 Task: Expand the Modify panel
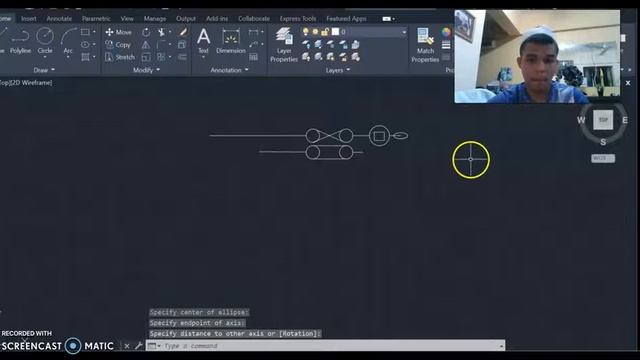click(x=146, y=70)
